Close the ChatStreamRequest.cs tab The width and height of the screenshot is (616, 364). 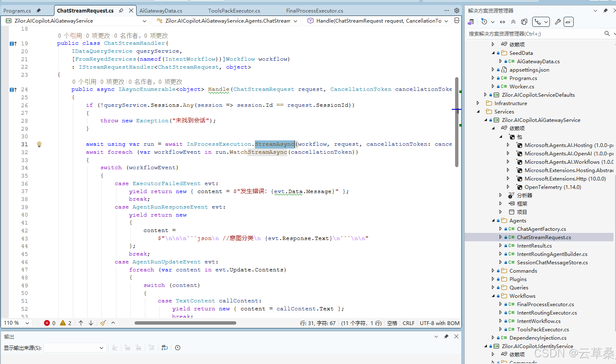[131, 10]
